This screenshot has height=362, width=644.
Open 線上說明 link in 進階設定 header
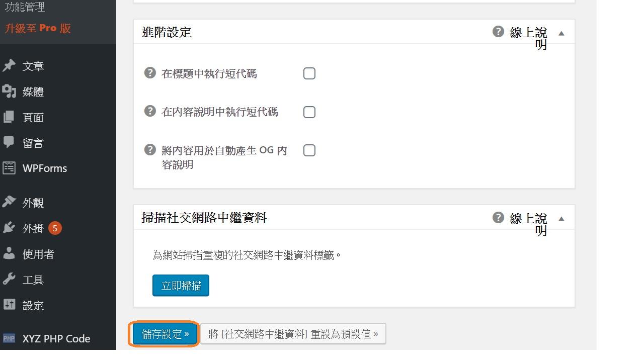click(x=528, y=38)
